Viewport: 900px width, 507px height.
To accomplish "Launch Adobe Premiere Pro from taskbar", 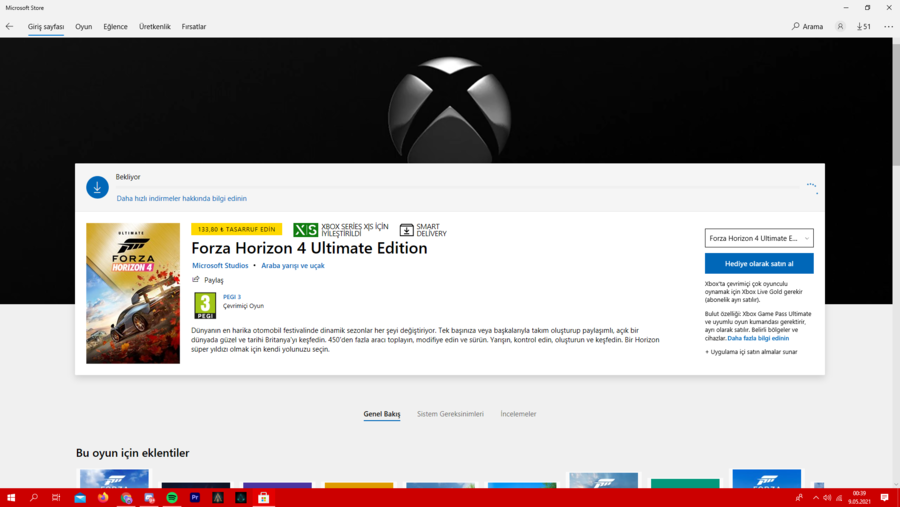I will click(195, 498).
